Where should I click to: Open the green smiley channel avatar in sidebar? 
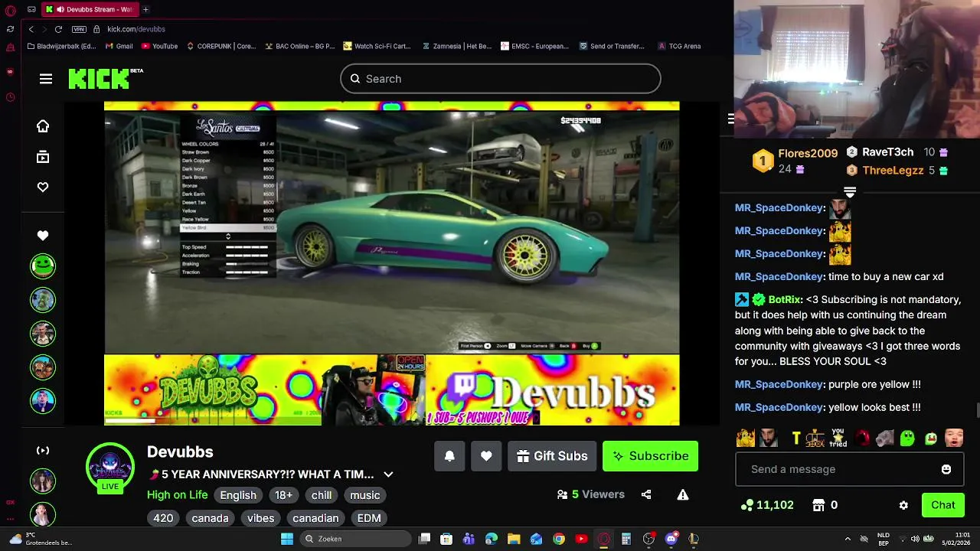[43, 266]
